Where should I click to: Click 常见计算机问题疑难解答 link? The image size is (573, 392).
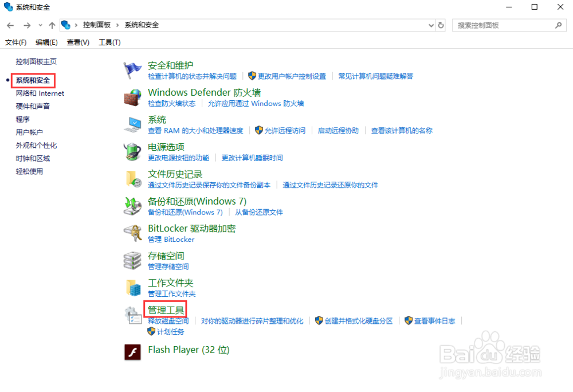tap(375, 76)
